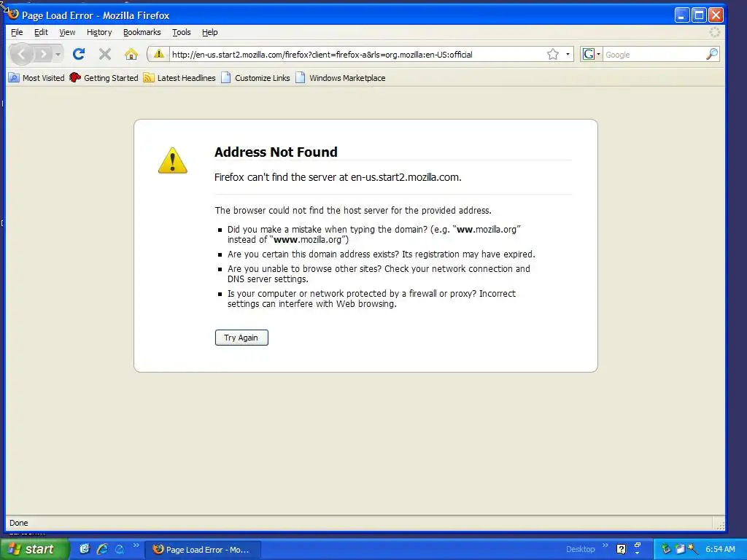Bookmark this page with the star icon

553,54
